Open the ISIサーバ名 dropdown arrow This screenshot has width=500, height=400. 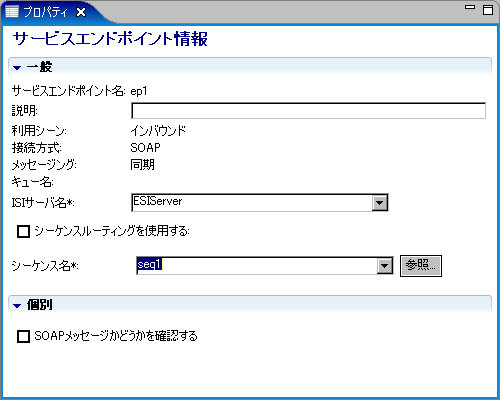pos(380,202)
